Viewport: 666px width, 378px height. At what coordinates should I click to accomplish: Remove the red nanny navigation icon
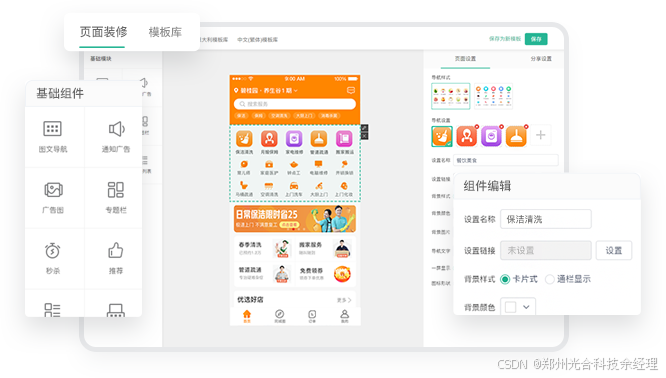coord(477,127)
